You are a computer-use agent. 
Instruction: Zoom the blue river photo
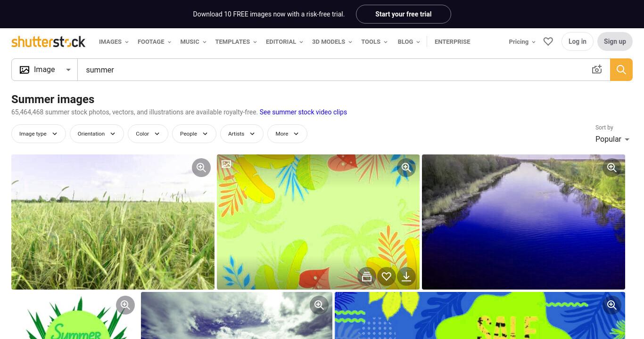click(612, 168)
